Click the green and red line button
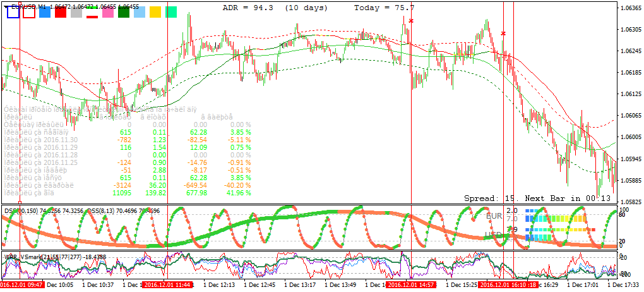The width and height of the screenshot is (644, 292). point(92,13)
